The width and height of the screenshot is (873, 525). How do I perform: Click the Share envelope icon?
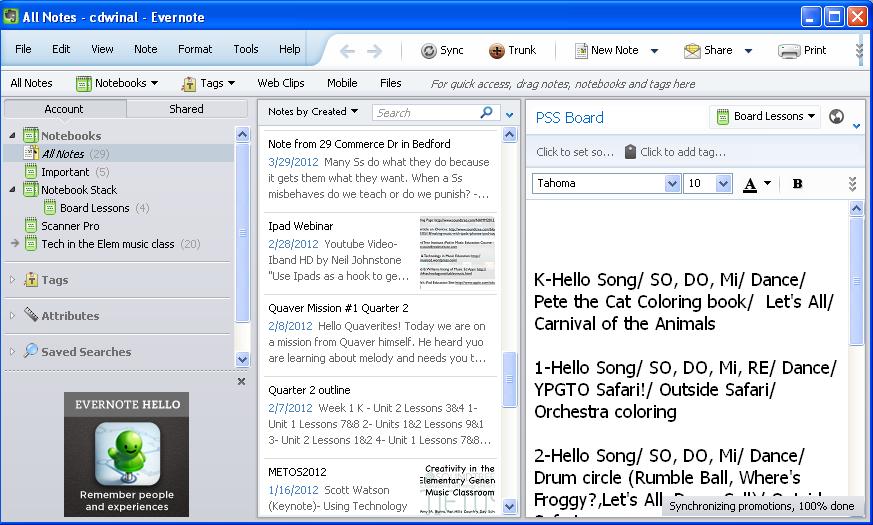[692, 51]
